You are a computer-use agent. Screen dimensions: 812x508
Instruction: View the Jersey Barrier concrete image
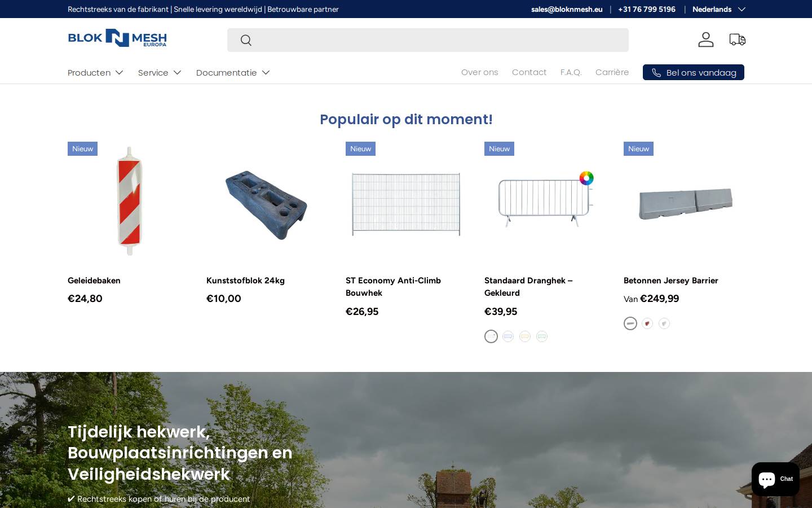[686, 203]
